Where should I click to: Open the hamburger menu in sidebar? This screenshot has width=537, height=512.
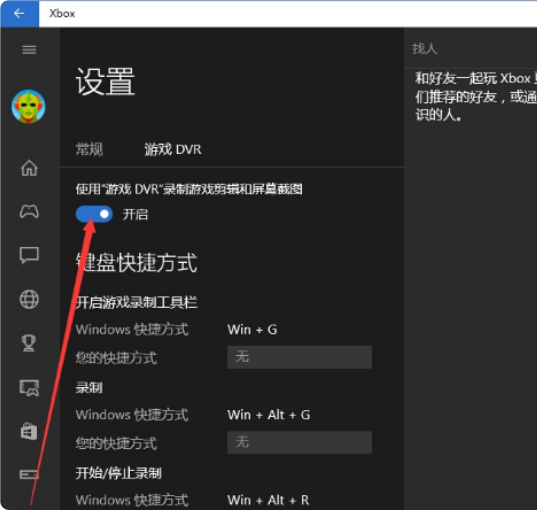pos(29,50)
